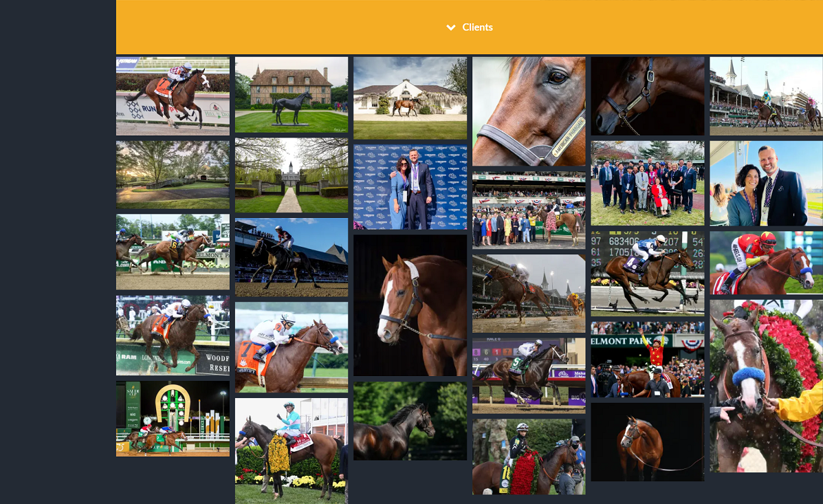Open the horse eye close-up photo
The width and height of the screenshot is (823, 504).
(529, 112)
